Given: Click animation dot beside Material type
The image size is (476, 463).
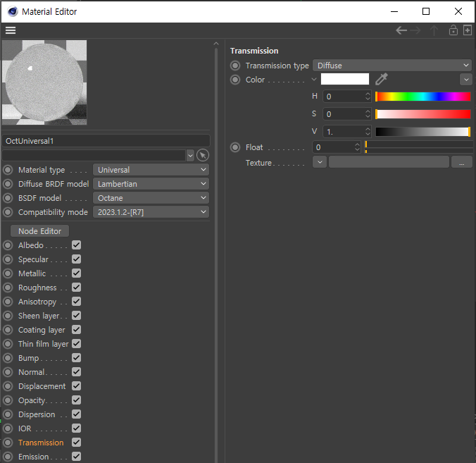Looking at the screenshot, I should pos(8,170).
